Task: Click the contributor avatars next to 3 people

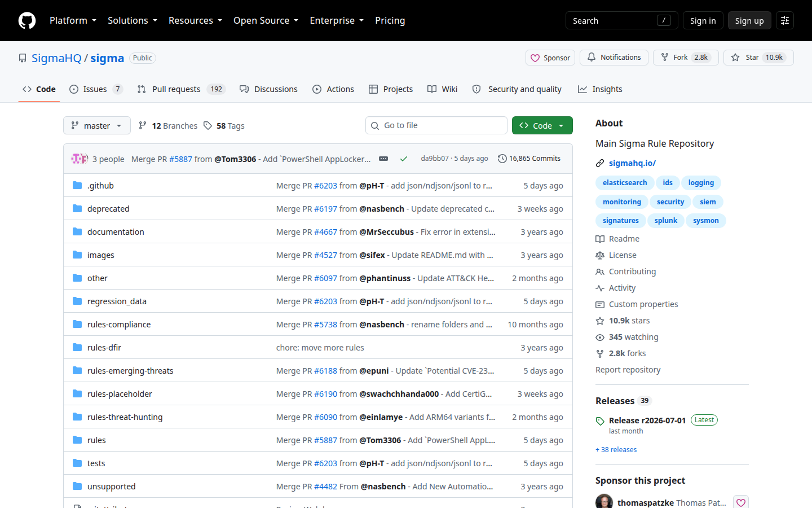Action: (80, 159)
